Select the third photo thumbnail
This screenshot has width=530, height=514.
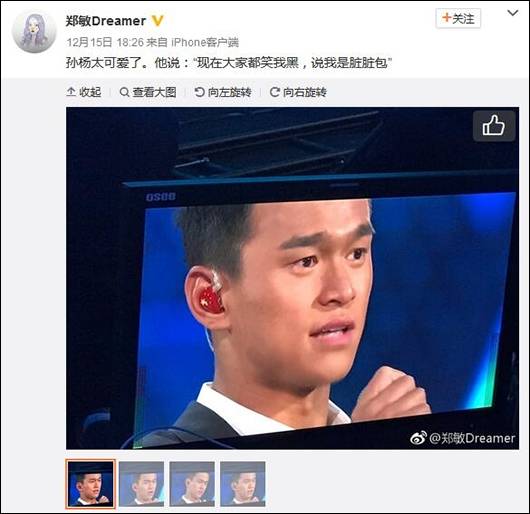pos(192,484)
